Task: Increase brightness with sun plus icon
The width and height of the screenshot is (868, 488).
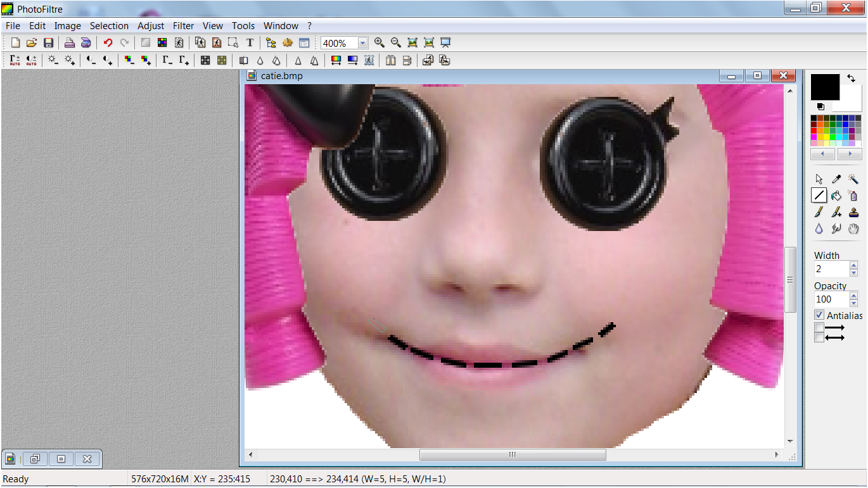Action: click(x=70, y=60)
